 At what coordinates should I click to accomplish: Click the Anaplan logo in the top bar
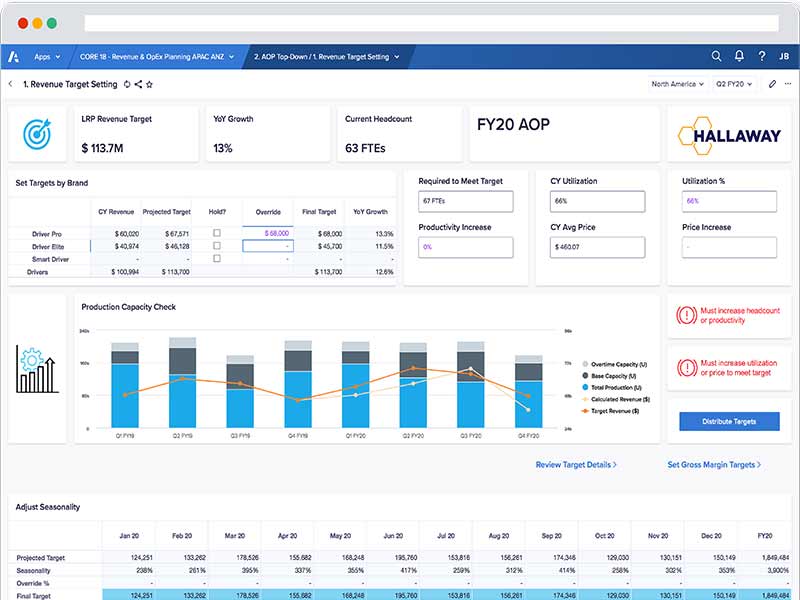(15, 57)
